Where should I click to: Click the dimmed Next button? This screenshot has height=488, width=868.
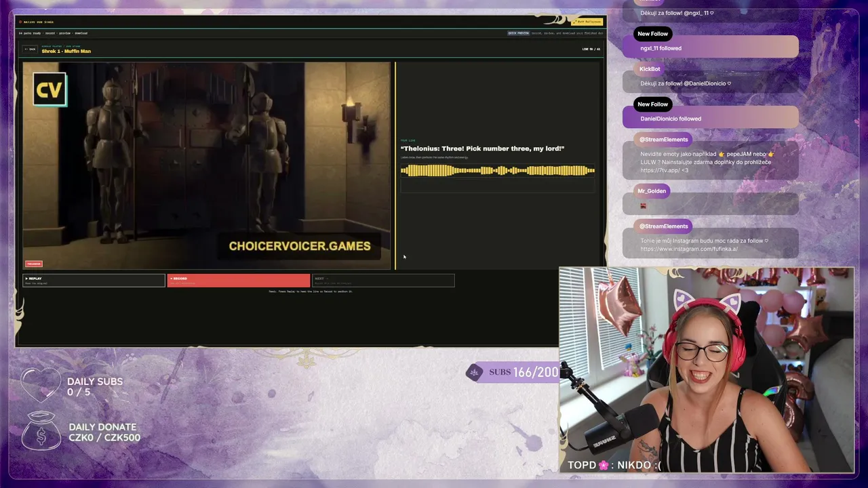(x=383, y=280)
